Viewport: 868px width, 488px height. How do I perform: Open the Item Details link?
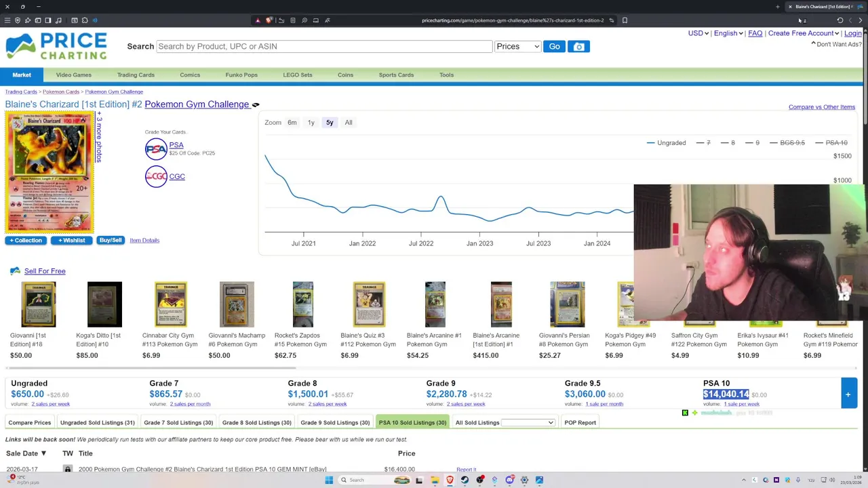click(144, 241)
